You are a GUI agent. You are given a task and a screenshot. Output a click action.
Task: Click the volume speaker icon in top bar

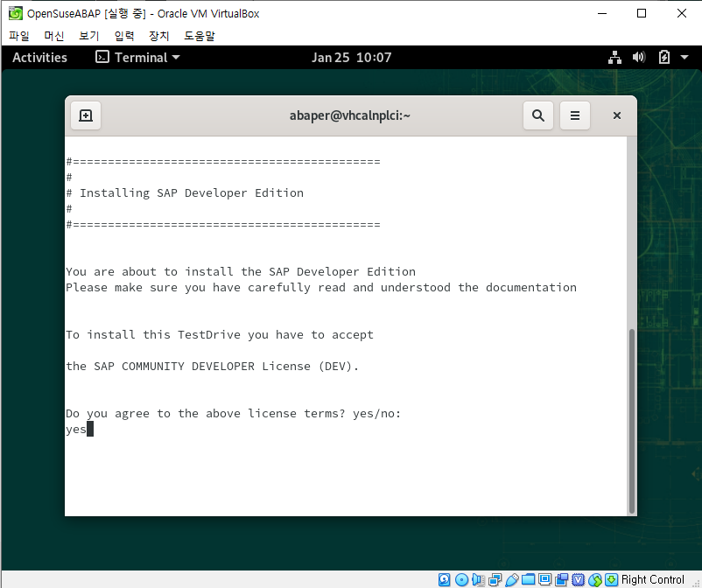(639, 57)
